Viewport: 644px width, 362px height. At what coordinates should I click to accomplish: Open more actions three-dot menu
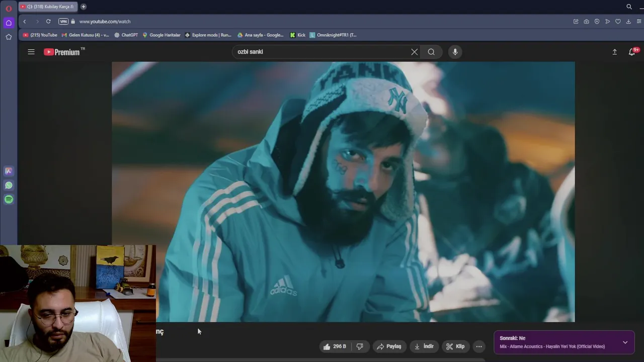pyautogui.click(x=479, y=346)
